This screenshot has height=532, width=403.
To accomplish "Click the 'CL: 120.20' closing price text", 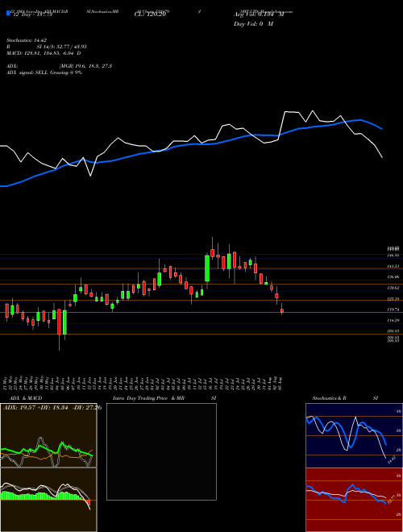I will [150, 15].
